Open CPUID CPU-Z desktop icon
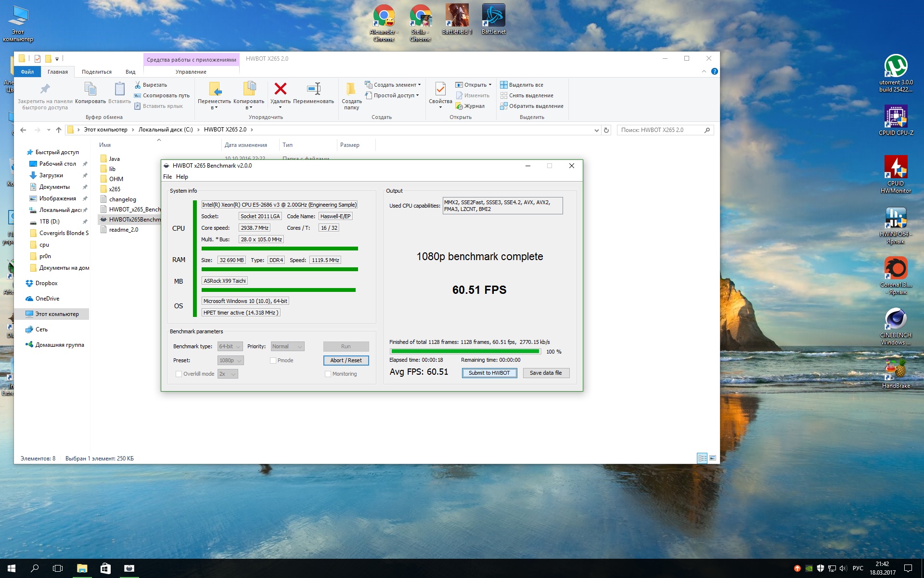 click(896, 120)
